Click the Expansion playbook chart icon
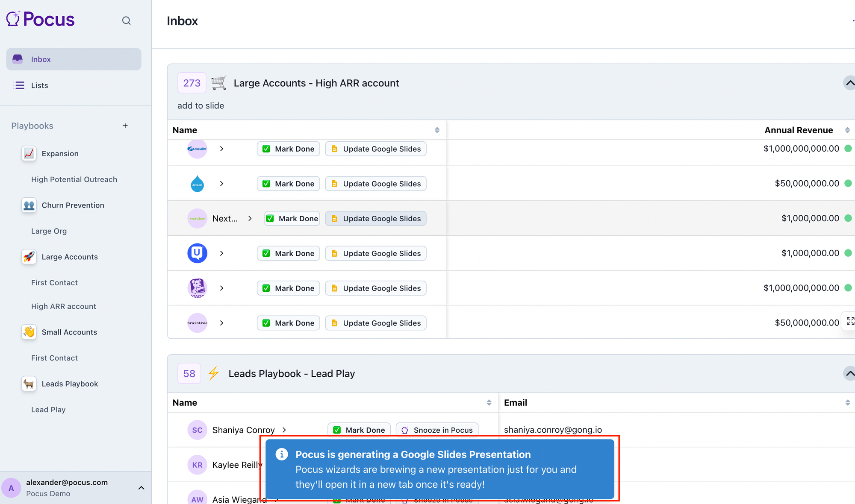The width and height of the screenshot is (855, 504). click(x=29, y=153)
